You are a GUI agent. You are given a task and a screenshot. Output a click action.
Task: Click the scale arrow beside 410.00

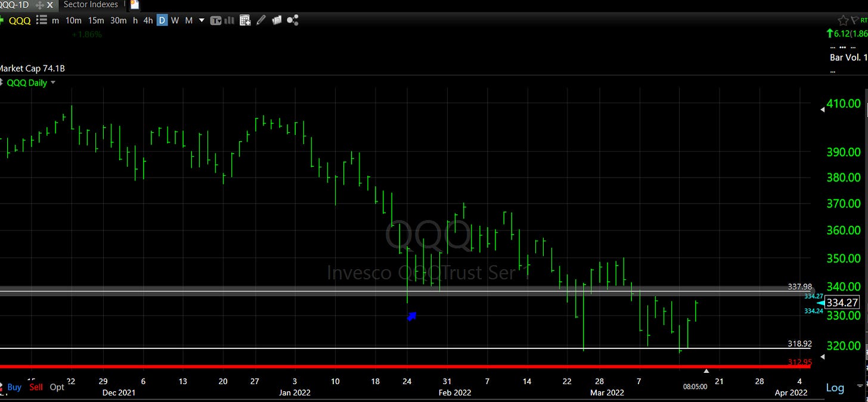(823, 108)
